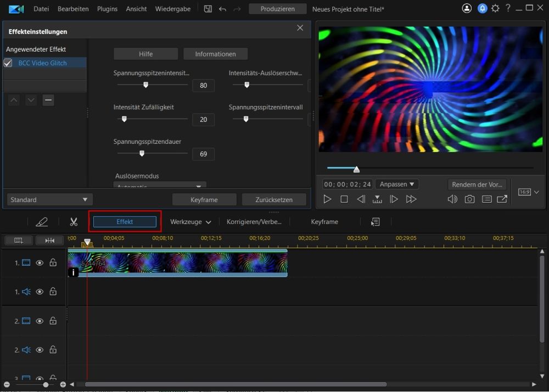Open the Auslösermodus dropdown
This screenshot has width=549, height=392.
[x=160, y=185]
